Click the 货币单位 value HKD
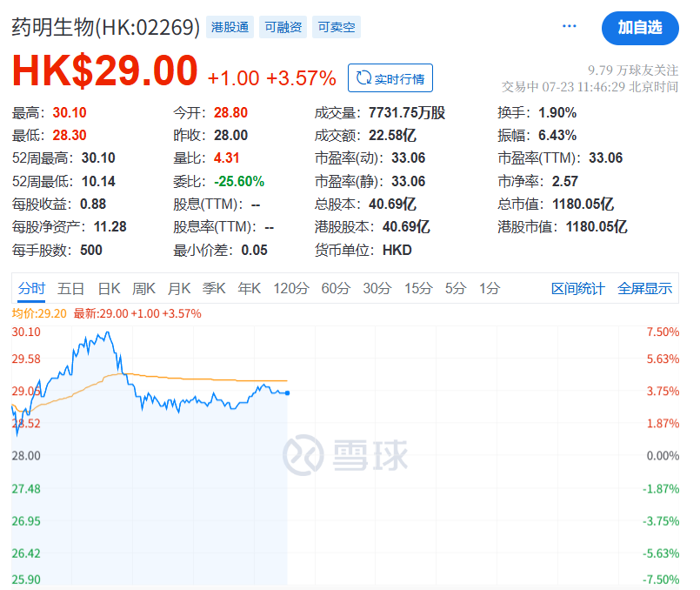The image size is (700, 590). tap(397, 250)
